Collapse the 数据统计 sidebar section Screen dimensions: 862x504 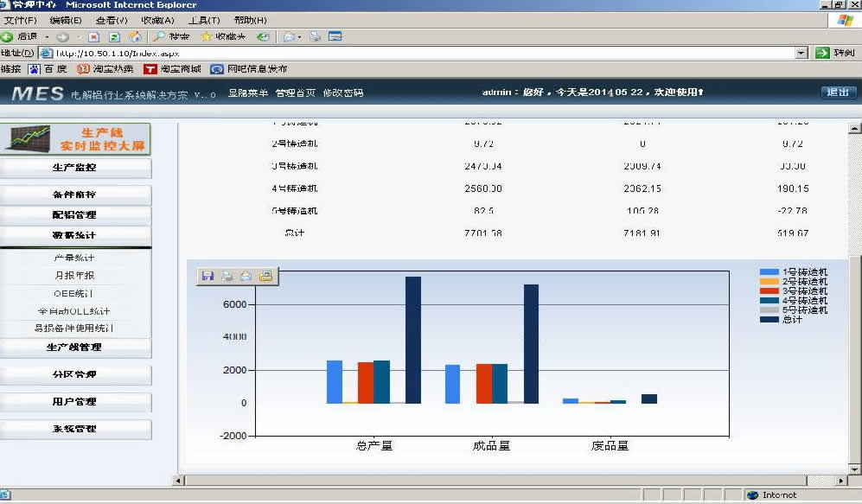click(75, 235)
